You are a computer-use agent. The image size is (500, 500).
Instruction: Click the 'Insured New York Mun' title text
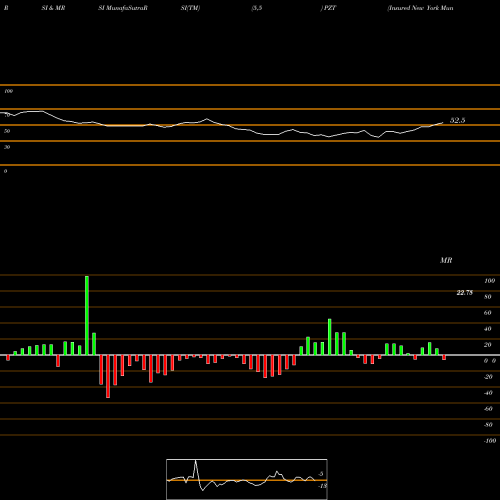[420, 8]
